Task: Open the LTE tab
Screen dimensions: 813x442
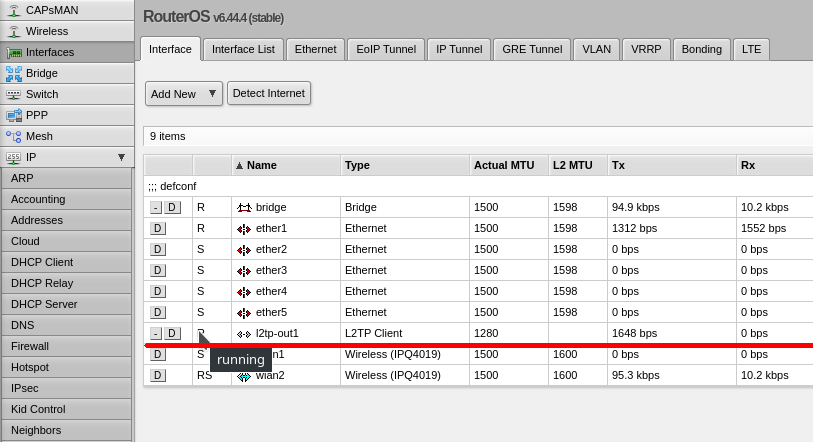Action: (x=751, y=49)
